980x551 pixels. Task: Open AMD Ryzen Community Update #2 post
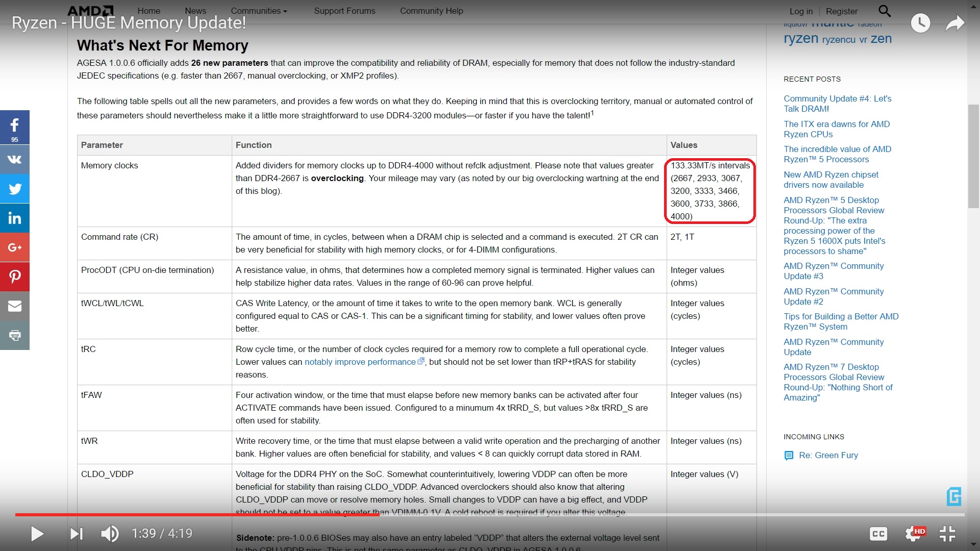(834, 296)
